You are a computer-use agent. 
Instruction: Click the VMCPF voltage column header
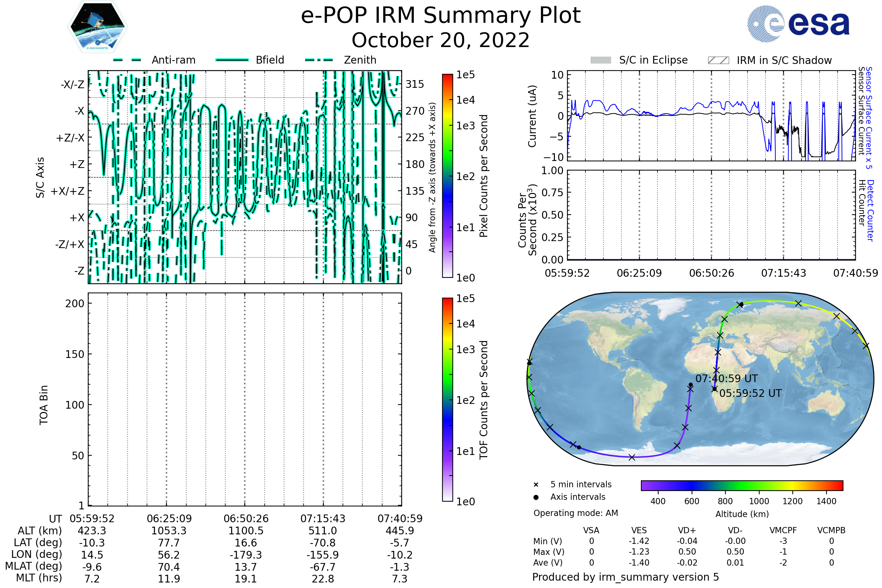[x=783, y=531]
